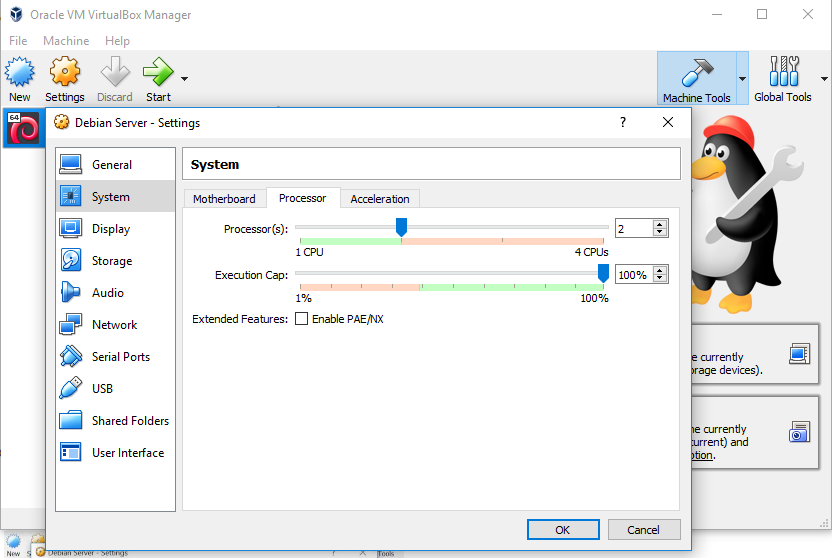Image resolution: width=832 pixels, height=558 pixels.
Task: Open the Machine Tools dropdown arrow
Action: coord(742,79)
